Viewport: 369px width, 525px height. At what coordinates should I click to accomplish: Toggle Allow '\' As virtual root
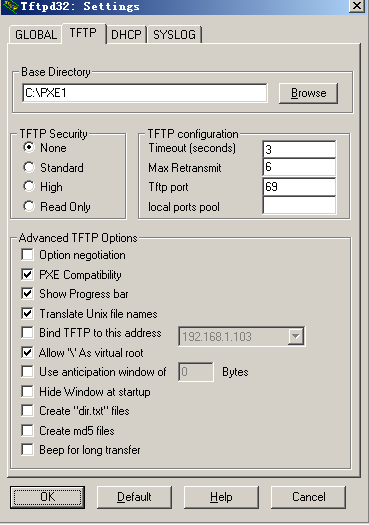[x=27, y=353]
